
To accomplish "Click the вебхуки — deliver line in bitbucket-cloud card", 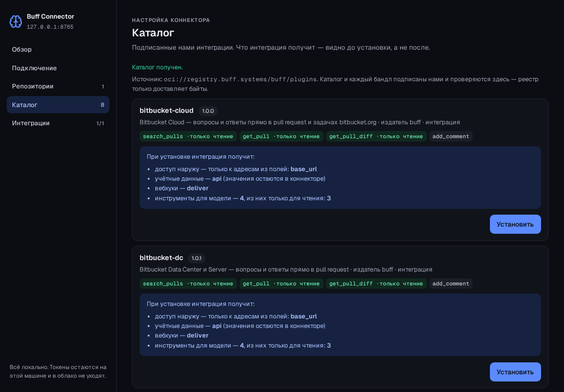I will pos(182,188).
